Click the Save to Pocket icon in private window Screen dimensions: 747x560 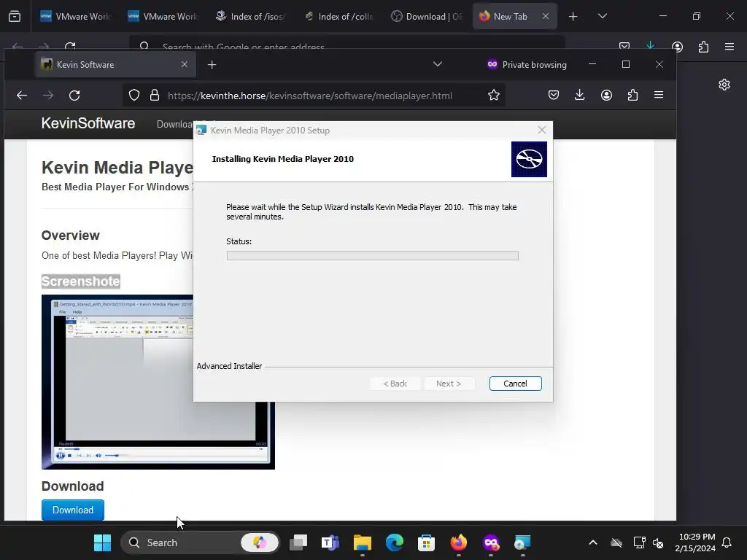554,96
